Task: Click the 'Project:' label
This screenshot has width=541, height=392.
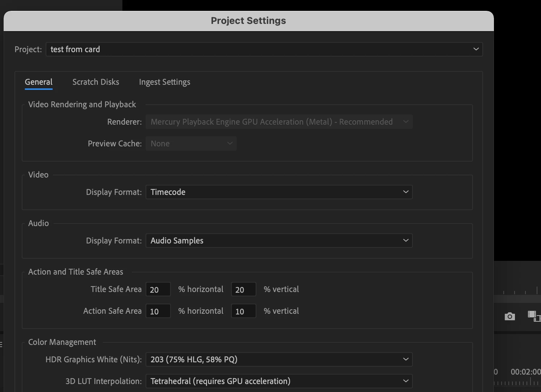Action: pyautogui.click(x=28, y=49)
